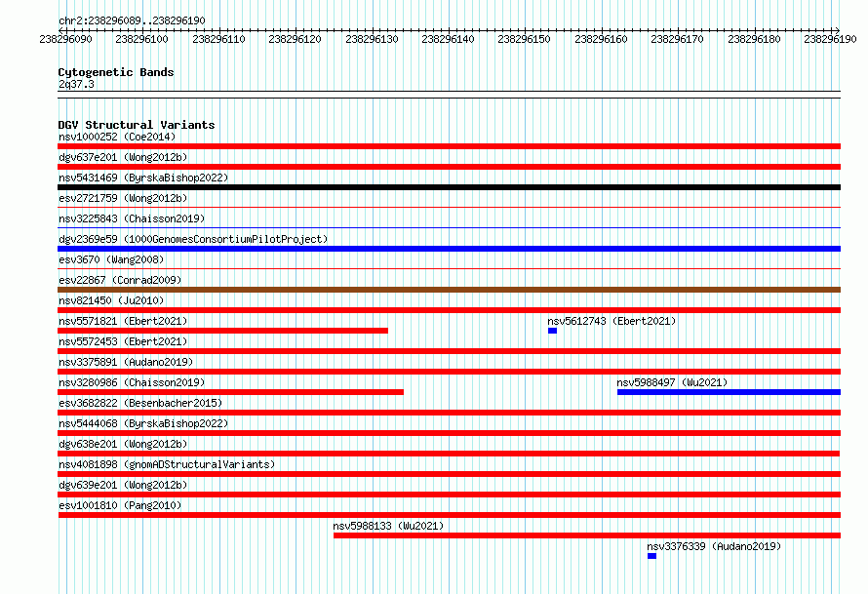Image resolution: width=868 pixels, height=594 pixels.
Task: Click the nsv5988497 (Wu2021) label
Action: 672,382
